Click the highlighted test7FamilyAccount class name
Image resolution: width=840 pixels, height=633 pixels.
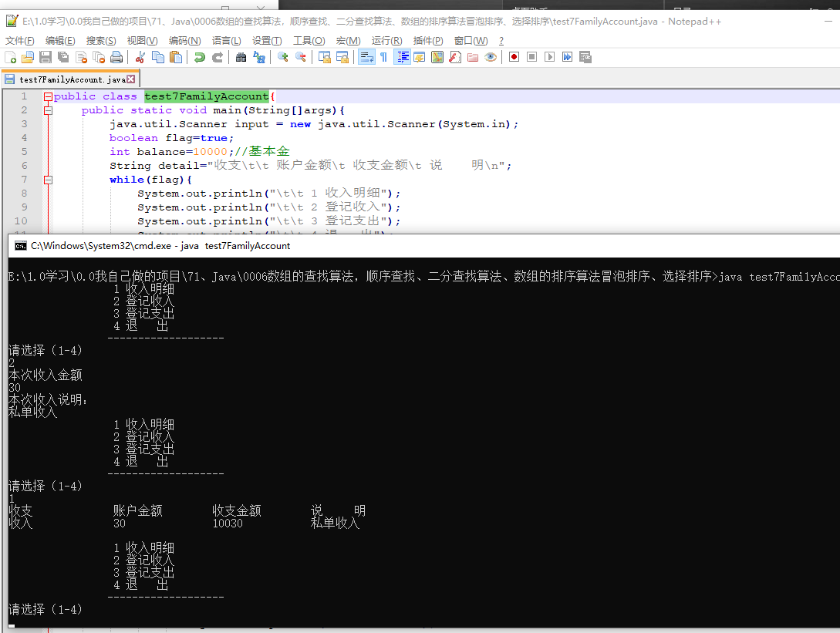point(207,96)
